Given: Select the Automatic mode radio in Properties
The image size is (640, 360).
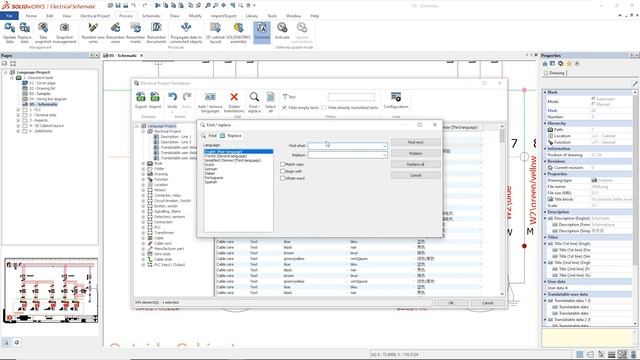Looking at the screenshot, I should [593, 99].
